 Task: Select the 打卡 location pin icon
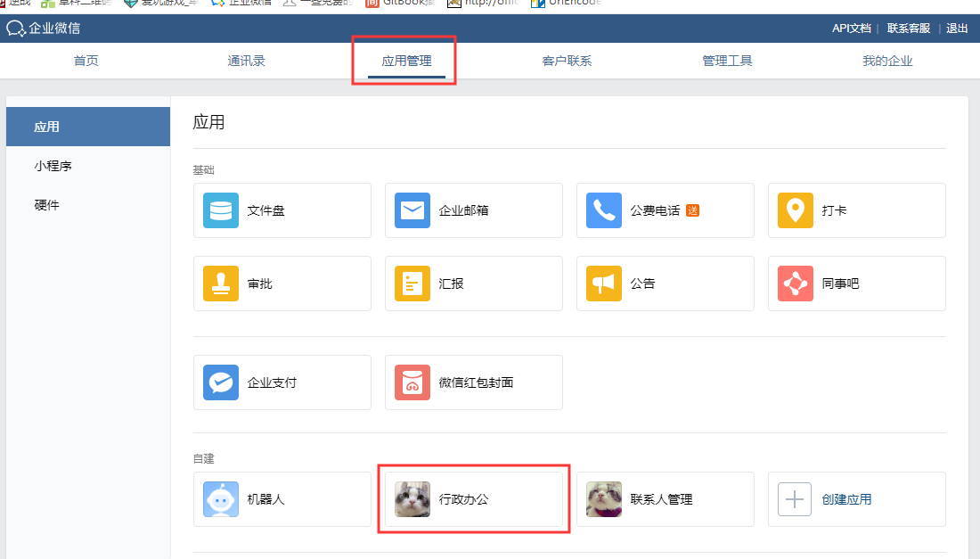(796, 210)
